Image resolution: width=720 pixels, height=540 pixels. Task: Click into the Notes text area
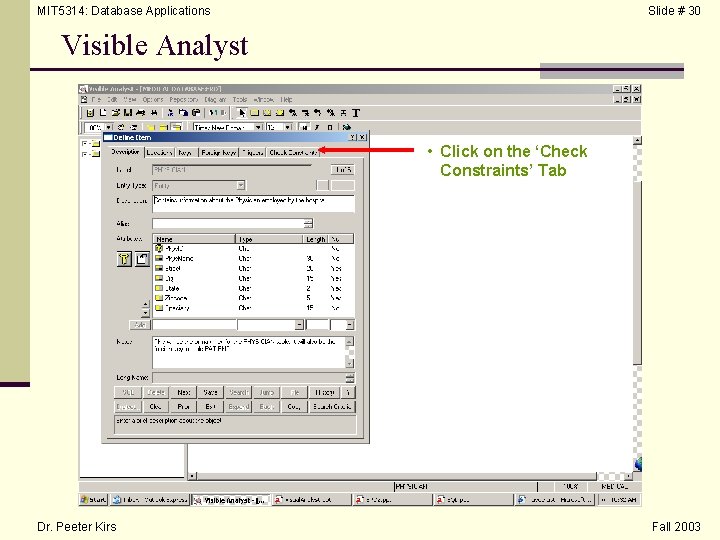coord(249,353)
